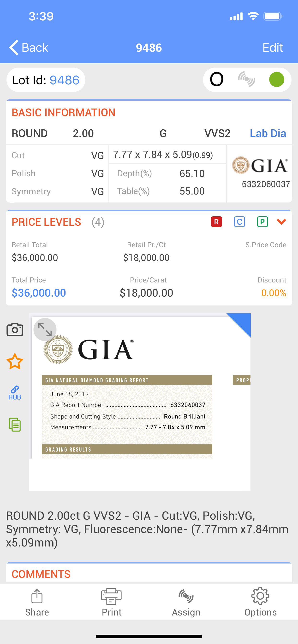
Task: Open the Lot Id 9486 link
Action: 64,80
